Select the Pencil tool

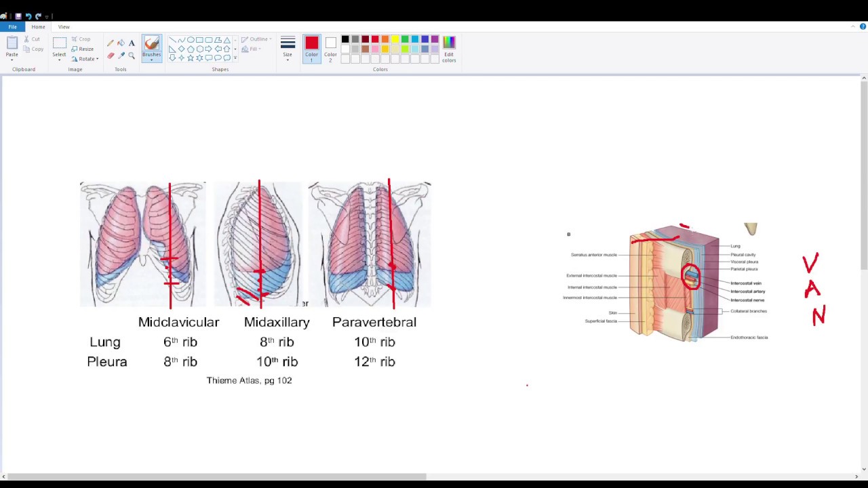click(x=110, y=43)
